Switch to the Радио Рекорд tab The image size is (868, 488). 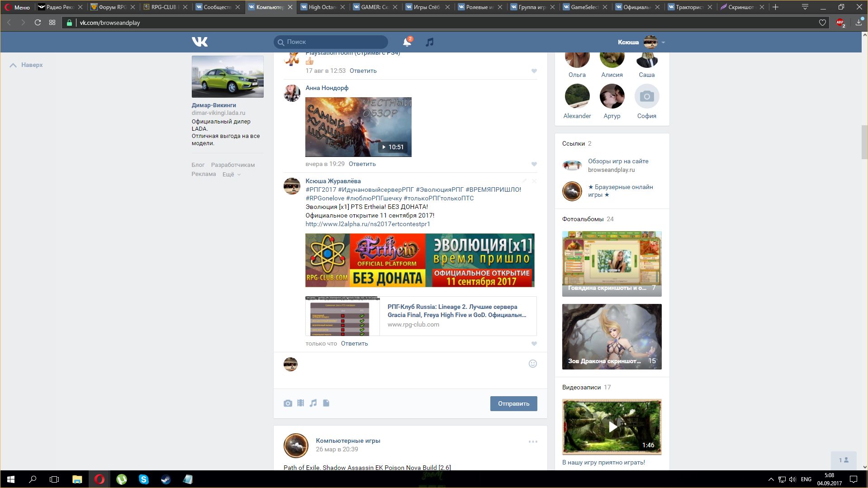tap(61, 7)
